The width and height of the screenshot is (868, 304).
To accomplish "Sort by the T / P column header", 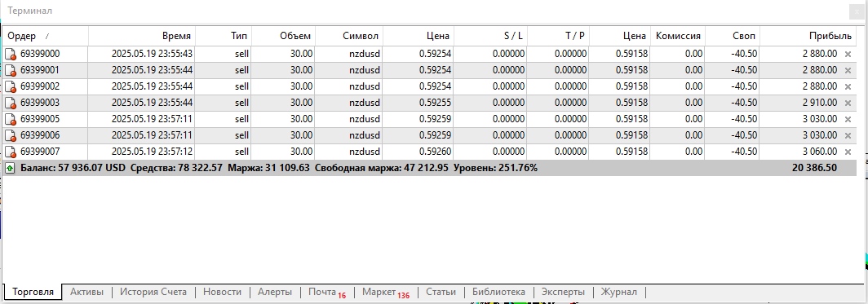I will [557, 36].
